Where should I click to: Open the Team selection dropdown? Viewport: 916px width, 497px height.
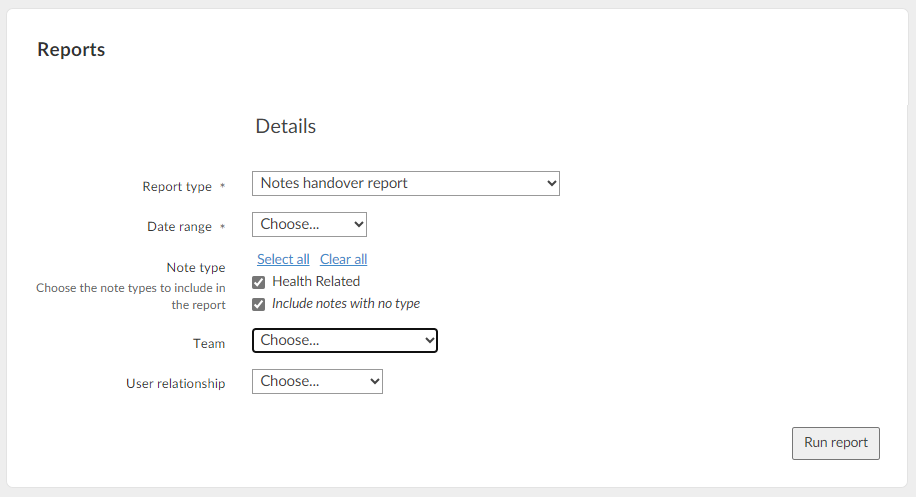(345, 340)
